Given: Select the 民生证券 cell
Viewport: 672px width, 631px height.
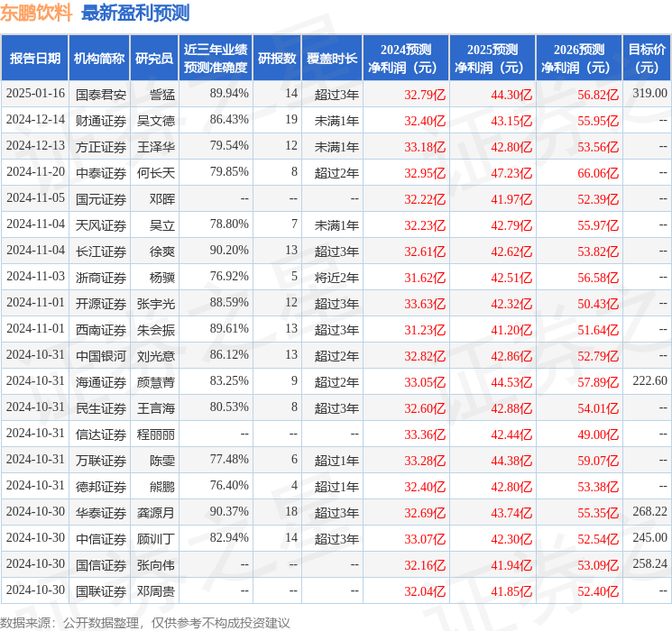Looking at the screenshot, I should coord(101,408).
